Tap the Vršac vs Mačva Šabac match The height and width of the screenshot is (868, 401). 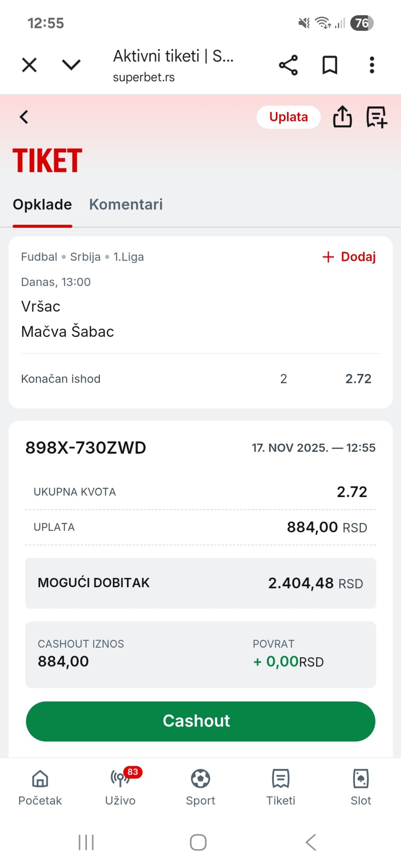[68, 319]
